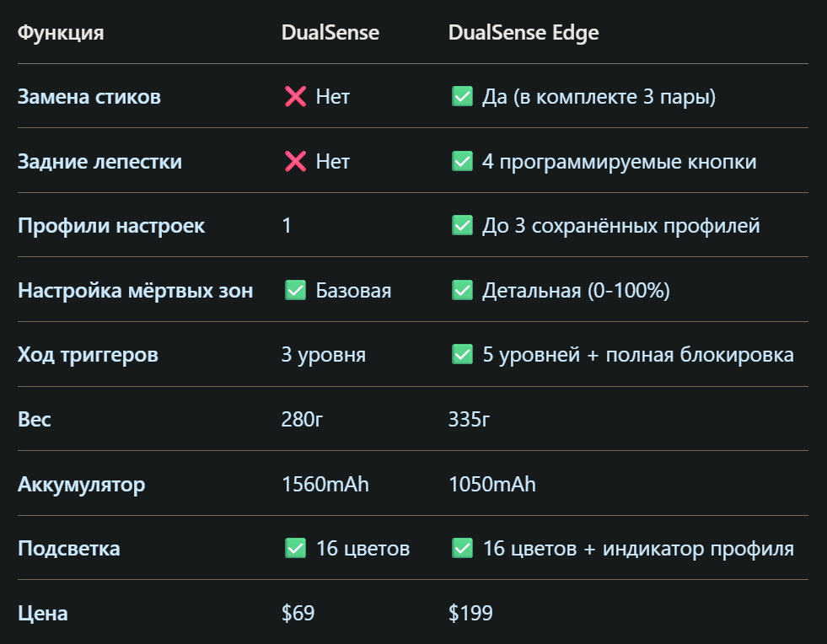The width and height of the screenshot is (827, 644).
Task: Click the checkmark in the DualSense Подсветка cell
Action: (295, 549)
